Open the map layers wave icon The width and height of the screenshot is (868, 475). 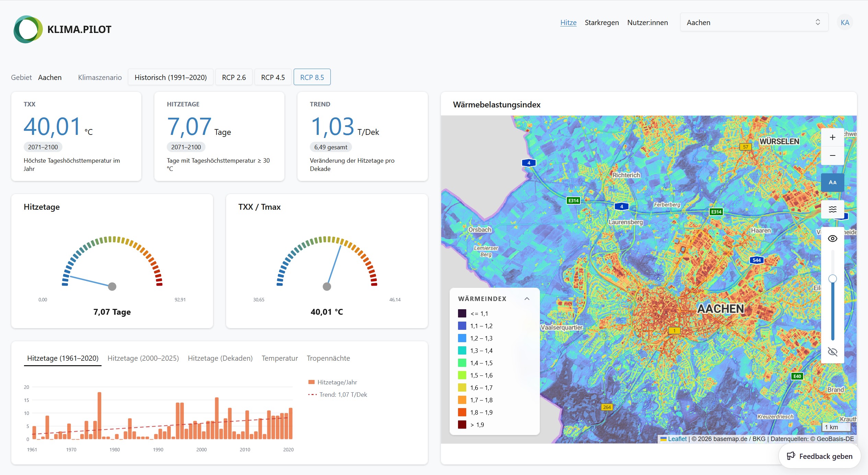832,209
